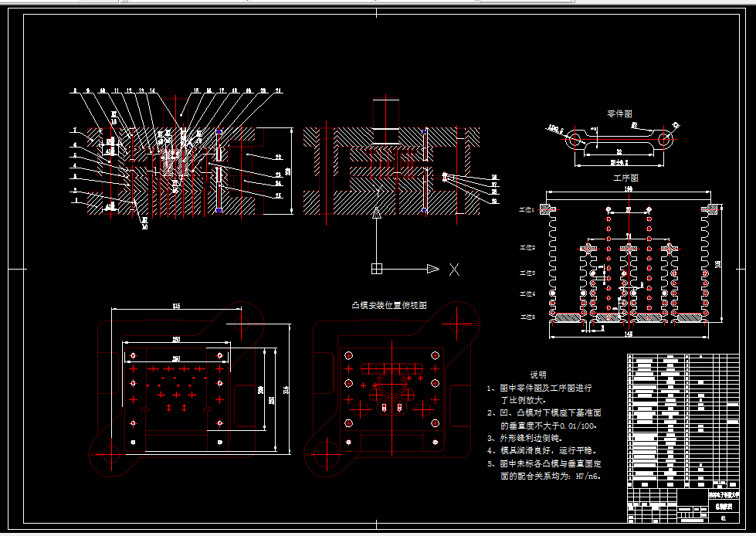Click the 工位3 station label
The height and width of the screenshot is (536, 756).
[527, 273]
